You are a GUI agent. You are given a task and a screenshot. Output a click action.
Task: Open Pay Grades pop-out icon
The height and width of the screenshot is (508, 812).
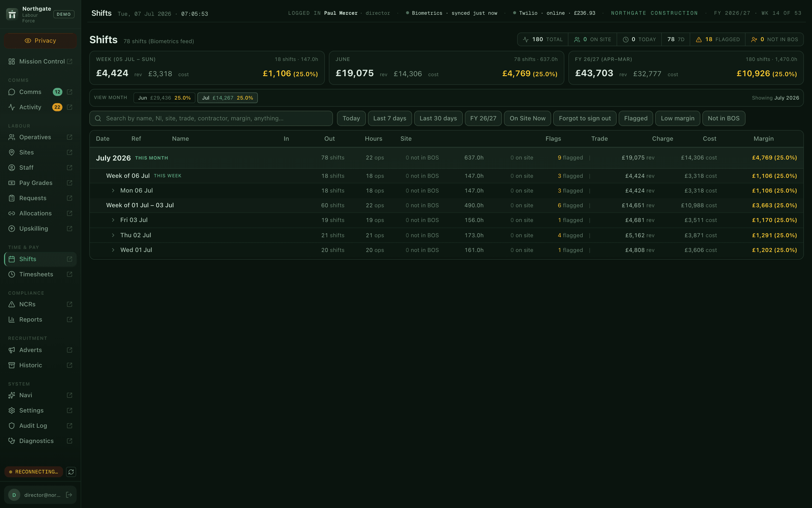click(x=70, y=183)
